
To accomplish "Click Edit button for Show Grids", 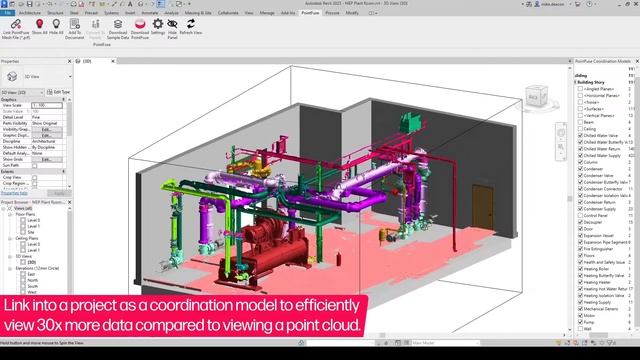I will [x=47, y=160].
